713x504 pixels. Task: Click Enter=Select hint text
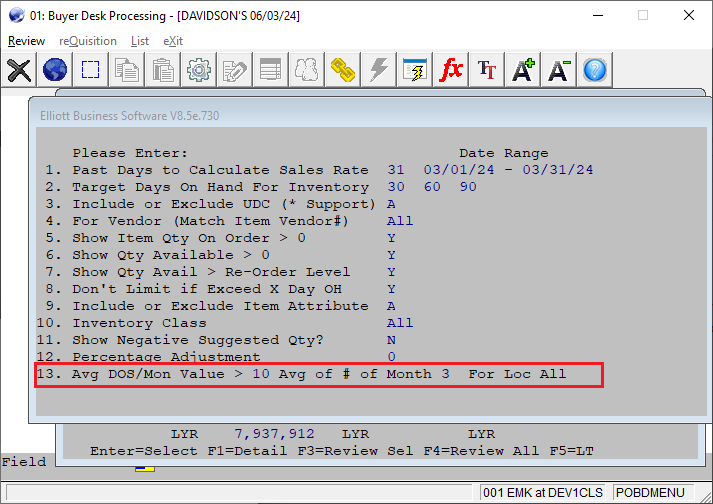pos(144,451)
